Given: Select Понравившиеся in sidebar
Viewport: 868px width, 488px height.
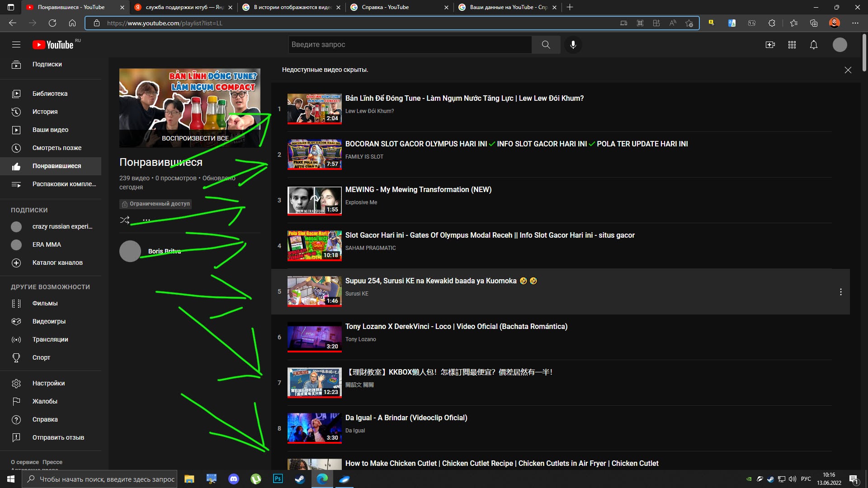Looking at the screenshot, I should point(51,166).
